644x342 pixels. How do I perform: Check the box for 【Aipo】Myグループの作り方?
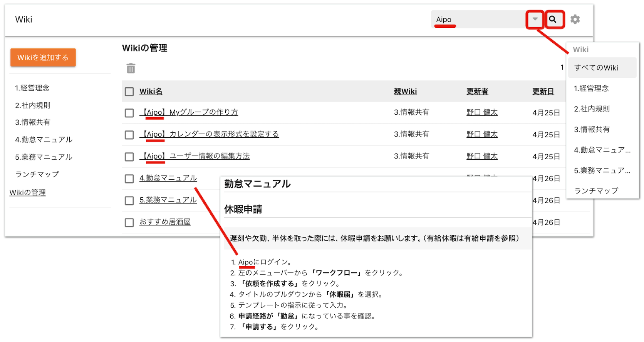pyautogui.click(x=129, y=113)
